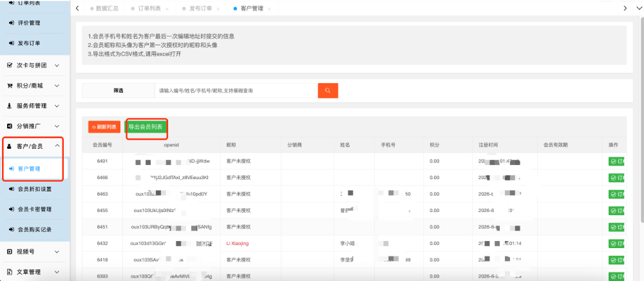This screenshot has height=281, width=644.
Task: Click the arrow icon beside 发布订单 in sidebar
Action: [x=12, y=43]
